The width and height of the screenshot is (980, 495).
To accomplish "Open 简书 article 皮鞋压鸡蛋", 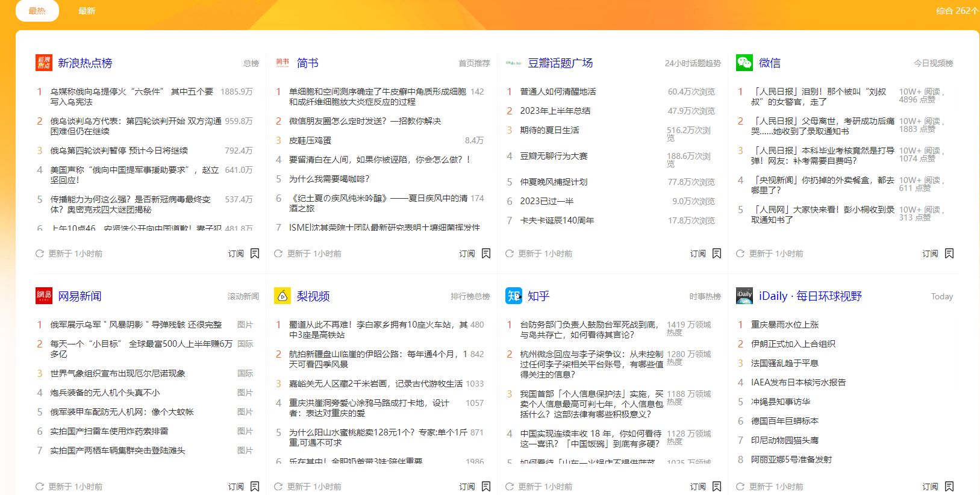I will [x=310, y=140].
